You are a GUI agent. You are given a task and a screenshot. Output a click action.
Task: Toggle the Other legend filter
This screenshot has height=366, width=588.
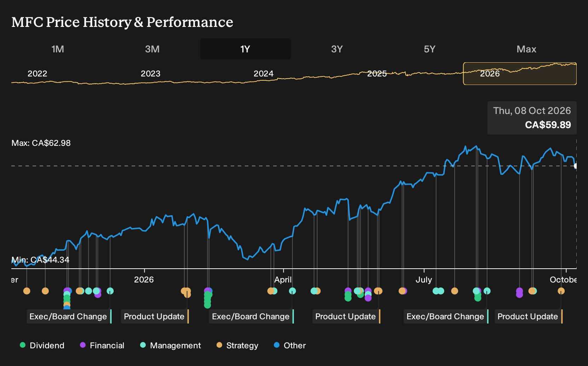[290, 345]
